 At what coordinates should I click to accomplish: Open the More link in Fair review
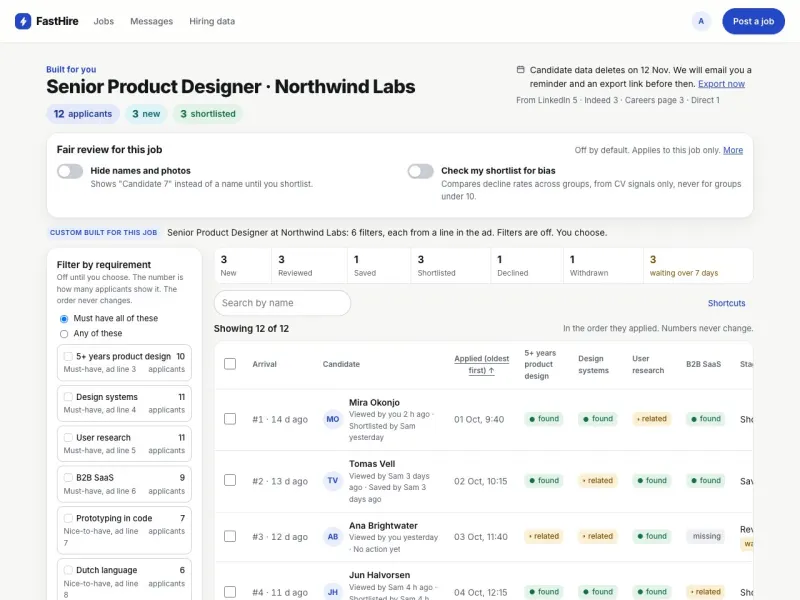pos(733,150)
